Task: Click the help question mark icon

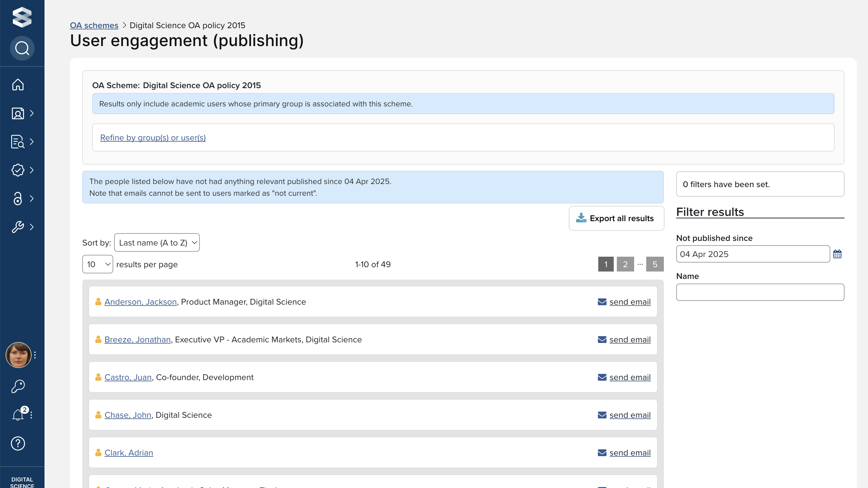Action: 18,443
